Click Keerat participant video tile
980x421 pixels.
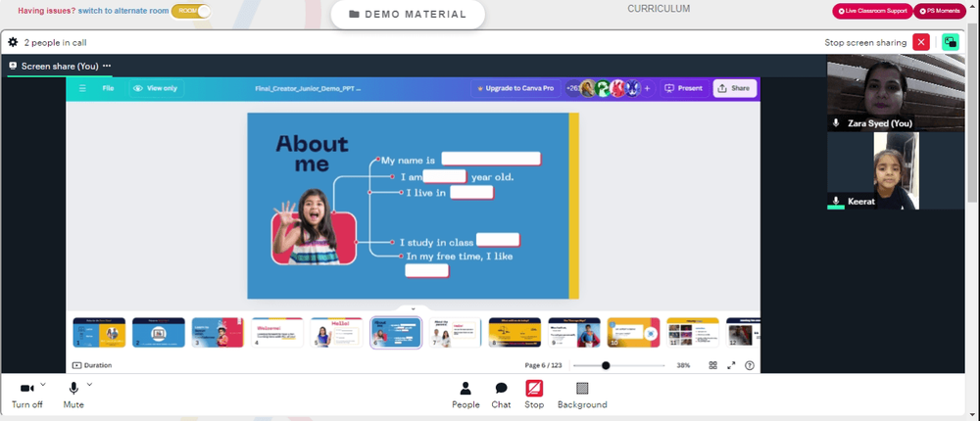[896, 170]
